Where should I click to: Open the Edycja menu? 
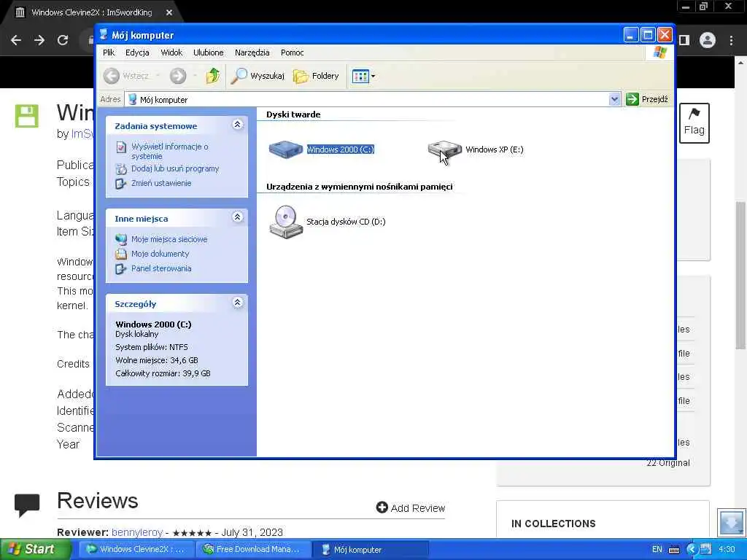pos(137,52)
